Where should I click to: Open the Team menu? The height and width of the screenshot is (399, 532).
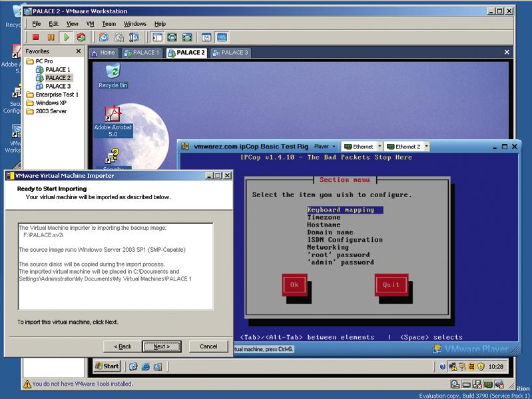pos(109,24)
